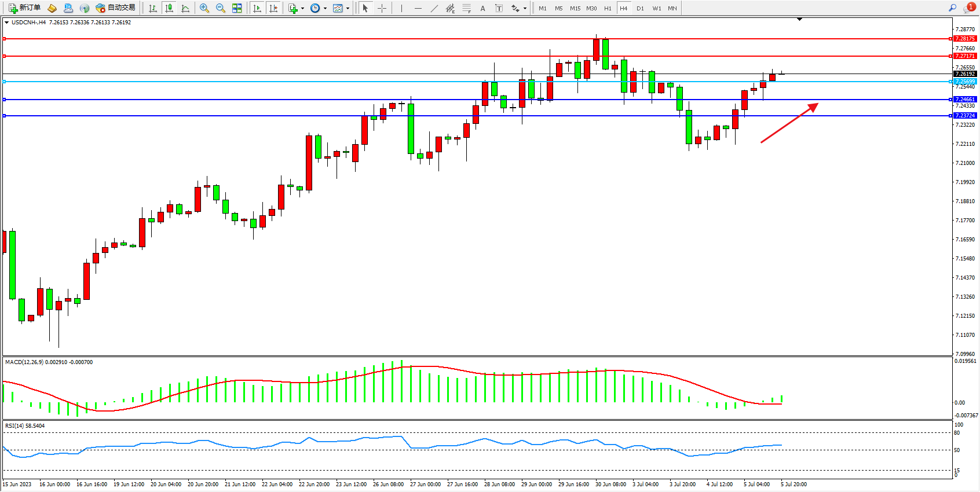Switch to the D1 timeframe
This screenshot has width=980, height=492.
[640, 8]
